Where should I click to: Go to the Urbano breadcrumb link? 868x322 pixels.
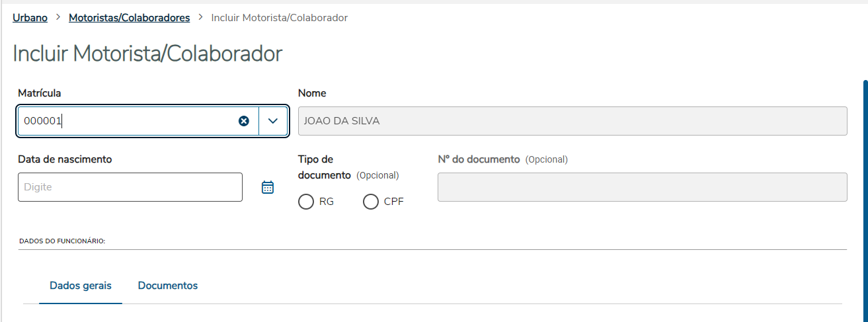coord(30,18)
